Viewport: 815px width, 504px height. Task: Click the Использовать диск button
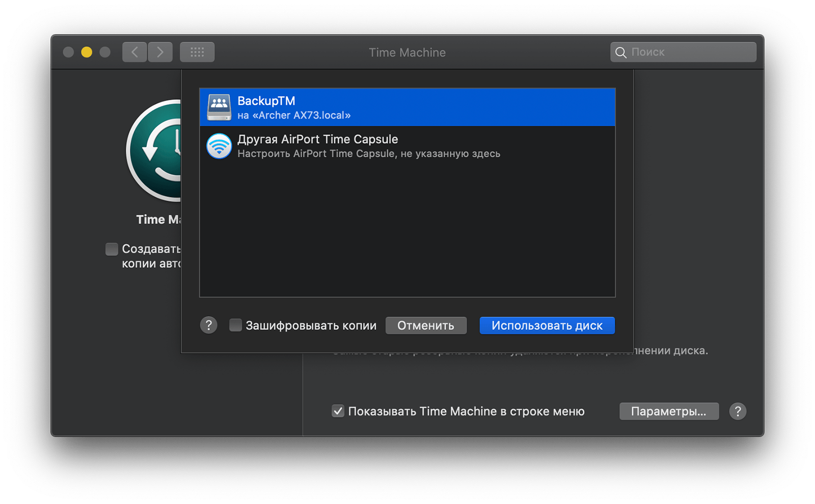click(x=547, y=325)
